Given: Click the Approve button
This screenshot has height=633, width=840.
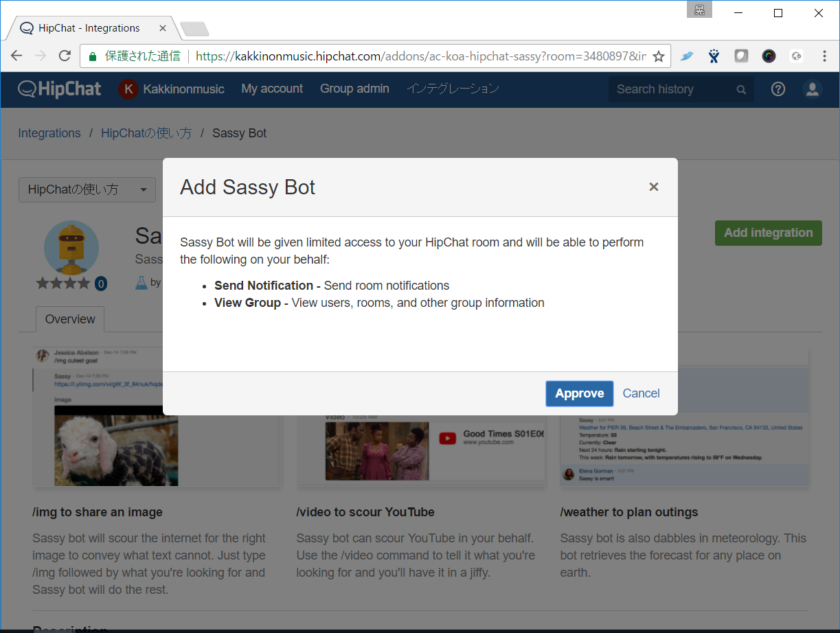Looking at the screenshot, I should [x=580, y=393].
